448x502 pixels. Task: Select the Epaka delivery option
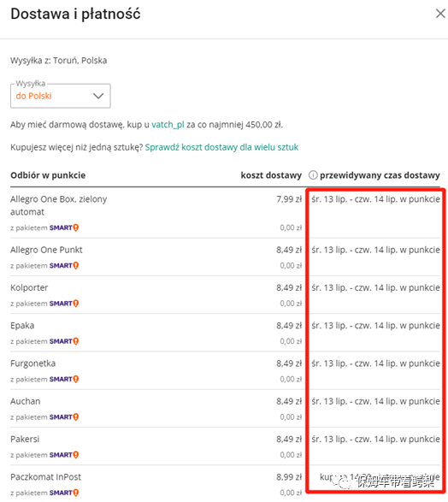pos(225,333)
